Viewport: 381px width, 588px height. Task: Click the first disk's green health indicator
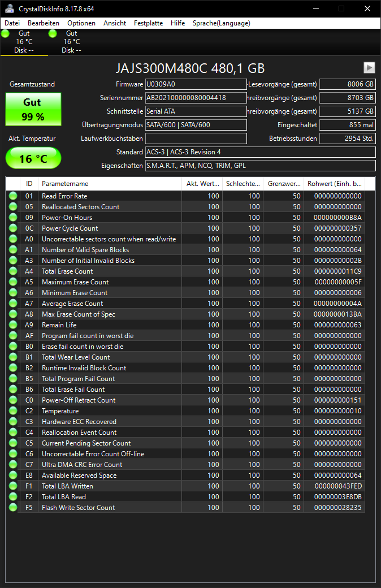click(5, 34)
